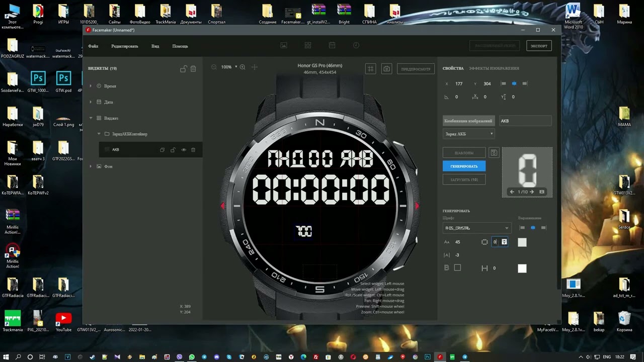Expand the Фон group
Image resolution: width=644 pixels, height=362 pixels.
[x=91, y=166]
